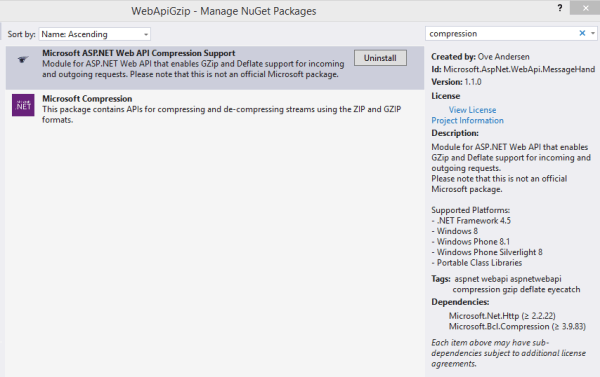Screen dimensions: 600x377
Task: Click the Web API Compression package icon
Action: tap(23, 59)
